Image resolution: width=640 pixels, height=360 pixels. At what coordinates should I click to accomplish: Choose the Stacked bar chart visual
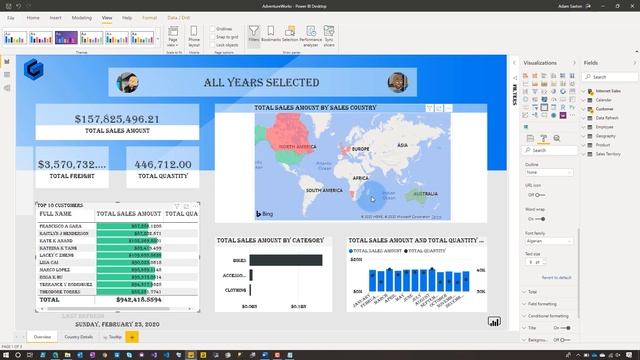click(x=525, y=76)
